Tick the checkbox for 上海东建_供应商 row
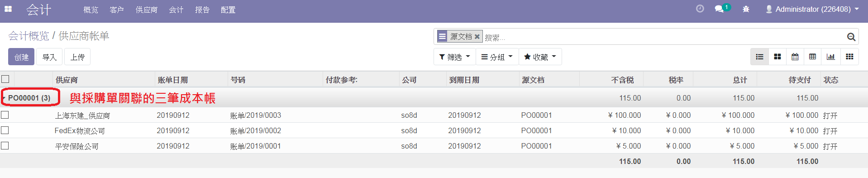Screen dimensions: 868x178 (5, 115)
